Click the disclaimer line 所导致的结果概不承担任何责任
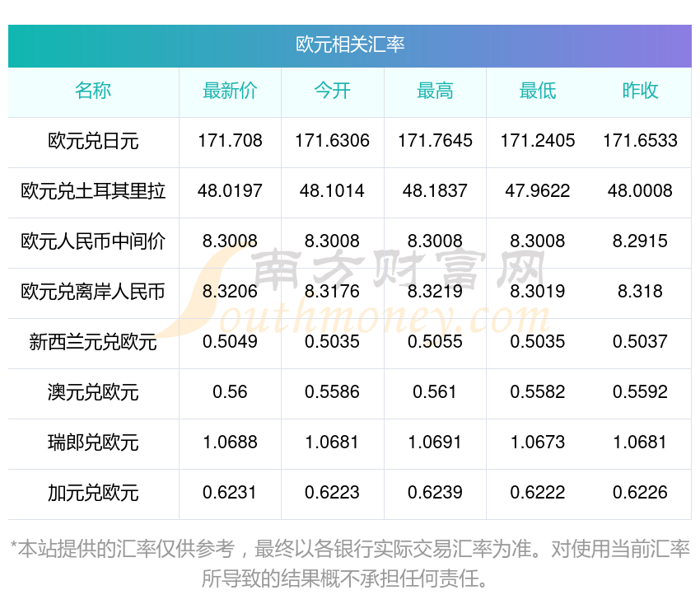This screenshot has height=604, width=700. pyautogui.click(x=344, y=578)
